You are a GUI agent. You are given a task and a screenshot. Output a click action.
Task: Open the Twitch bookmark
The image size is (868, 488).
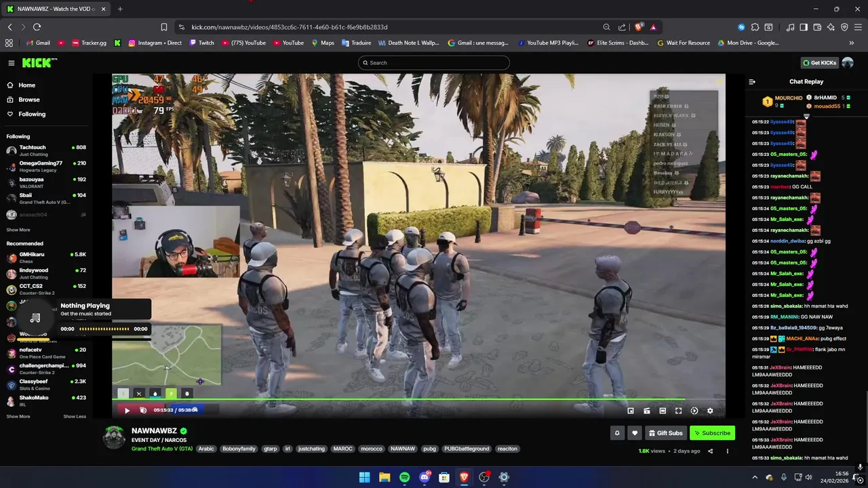[201, 43]
